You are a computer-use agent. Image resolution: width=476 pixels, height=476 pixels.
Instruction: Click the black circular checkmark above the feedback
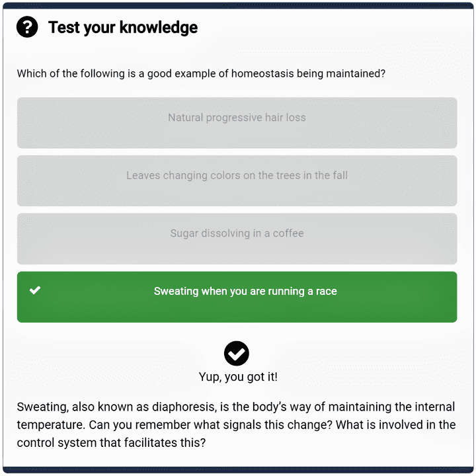(237, 353)
